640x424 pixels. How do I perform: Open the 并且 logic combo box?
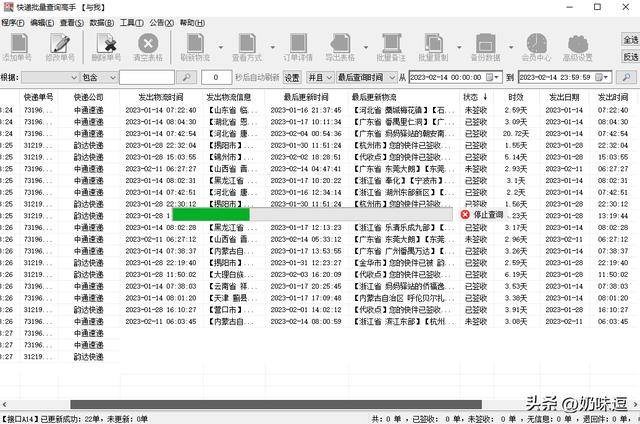click(x=320, y=77)
